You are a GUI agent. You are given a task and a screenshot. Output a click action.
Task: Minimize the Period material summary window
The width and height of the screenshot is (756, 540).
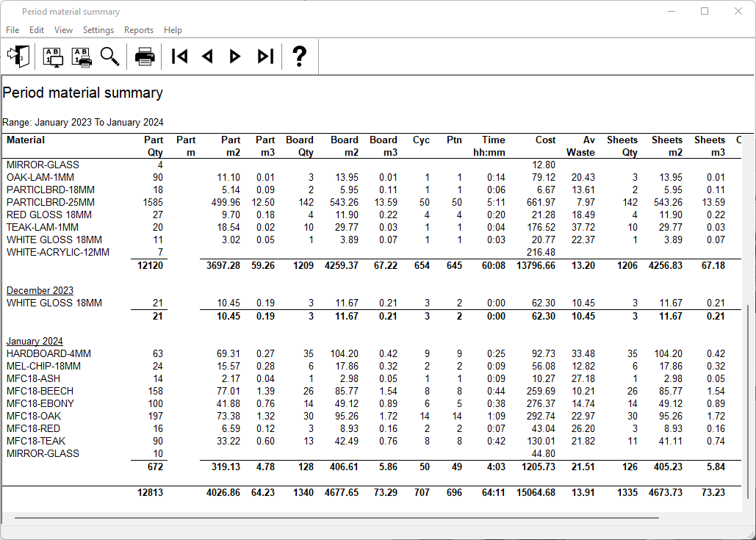click(672, 11)
